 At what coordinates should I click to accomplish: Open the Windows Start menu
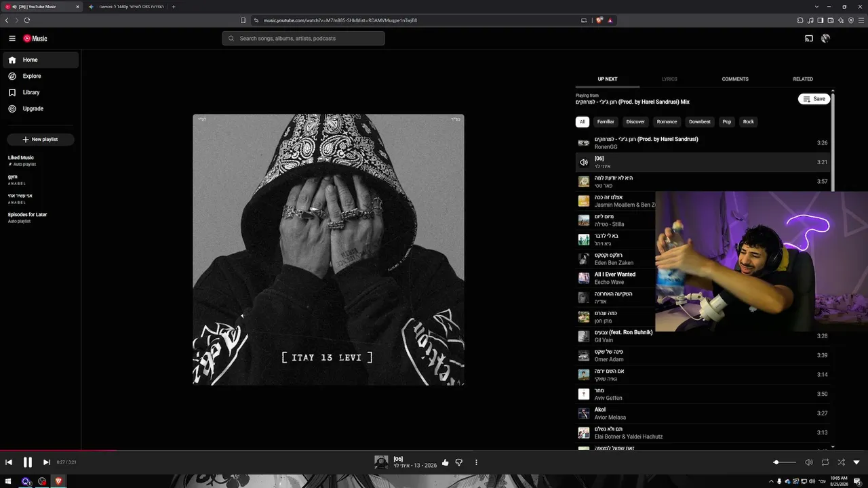pos(9,481)
